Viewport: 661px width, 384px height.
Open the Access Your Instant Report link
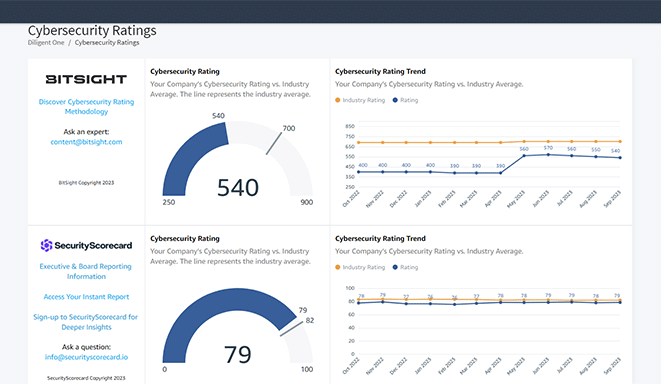(x=86, y=297)
